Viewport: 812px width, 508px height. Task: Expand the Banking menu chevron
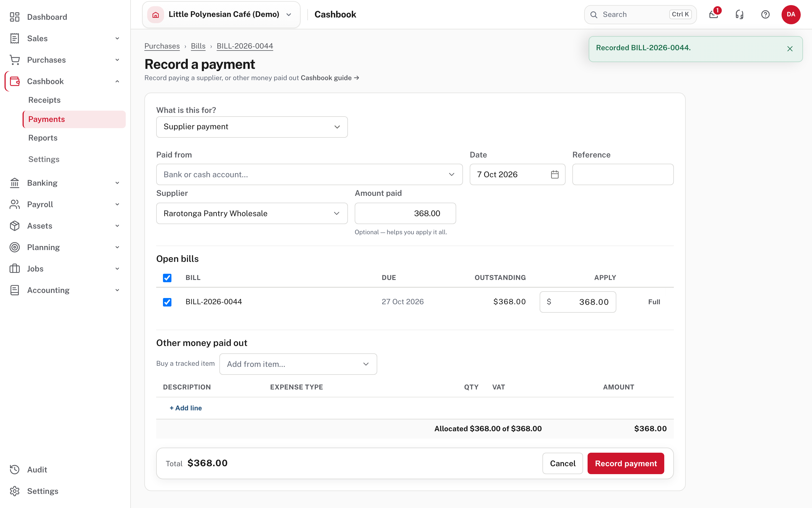(117, 183)
